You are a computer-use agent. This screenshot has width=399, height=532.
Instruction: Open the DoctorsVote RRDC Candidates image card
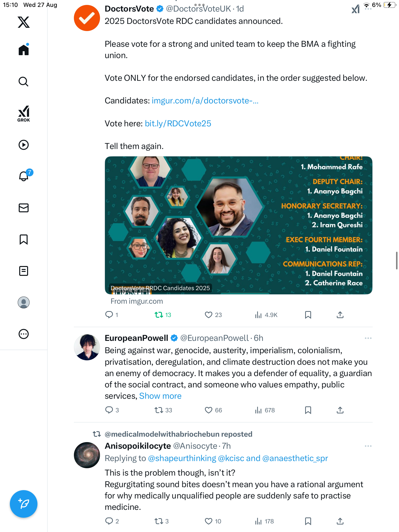pos(238,225)
